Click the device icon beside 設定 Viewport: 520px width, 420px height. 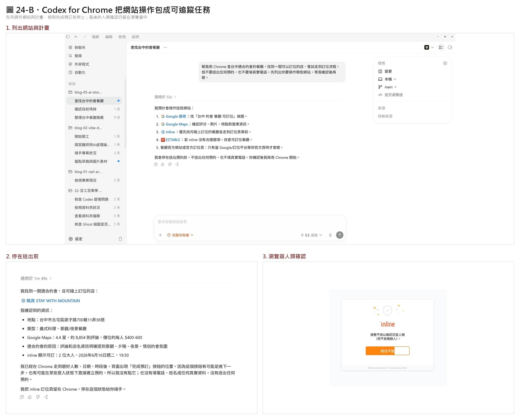[120, 239]
